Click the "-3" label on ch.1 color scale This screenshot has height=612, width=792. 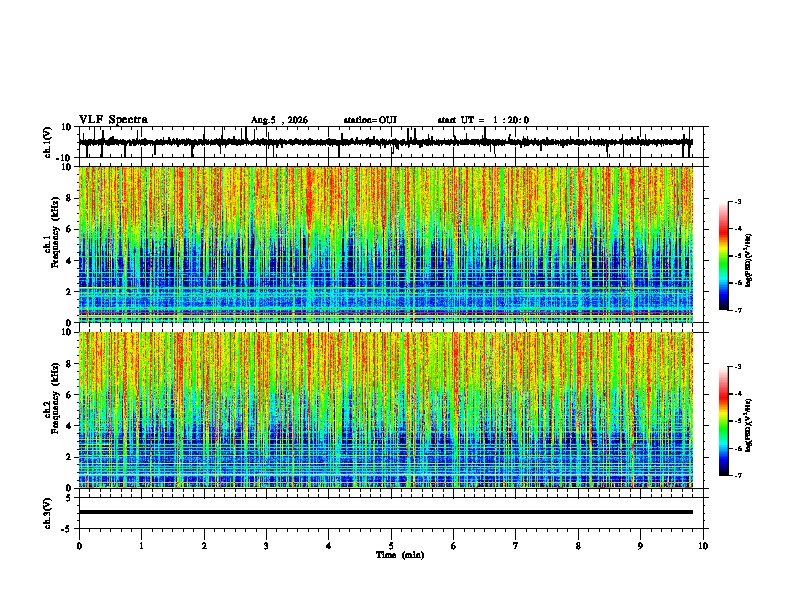(737, 202)
